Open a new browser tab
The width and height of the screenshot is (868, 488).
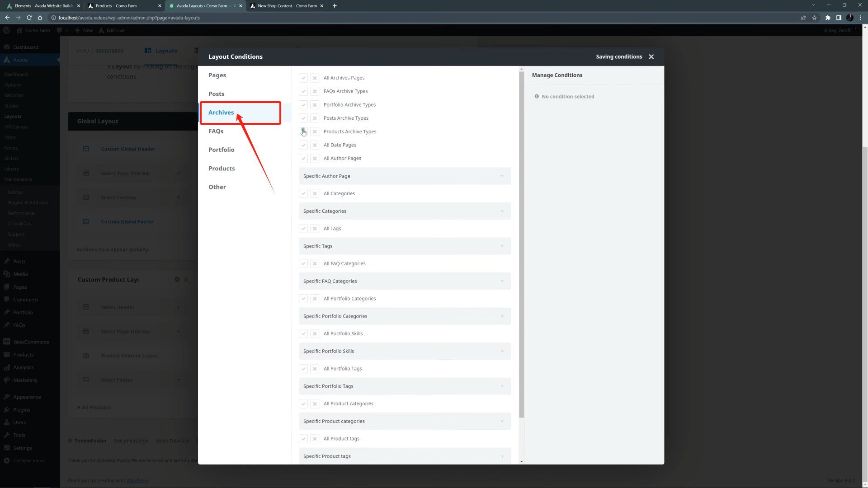[335, 6]
